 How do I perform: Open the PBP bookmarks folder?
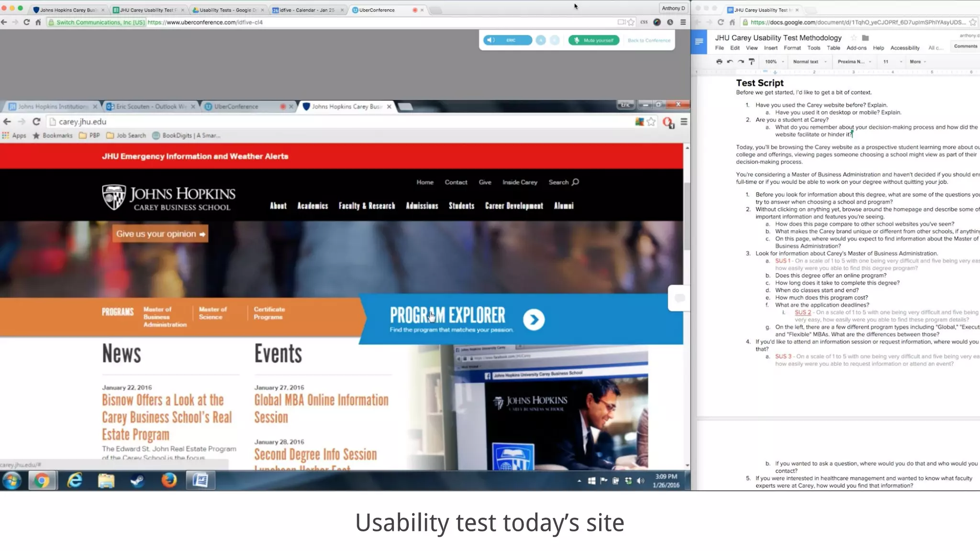click(89, 135)
